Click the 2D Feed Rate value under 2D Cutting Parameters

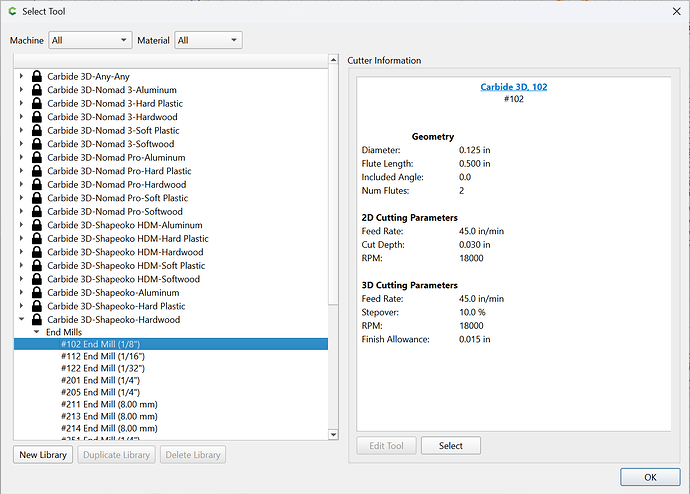[x=481, y=231]
